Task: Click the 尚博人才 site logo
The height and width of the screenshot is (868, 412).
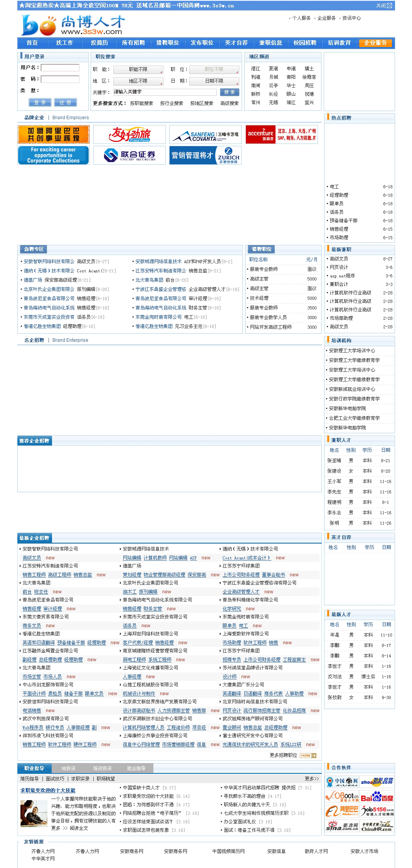Action: click(x=73, y=25)
